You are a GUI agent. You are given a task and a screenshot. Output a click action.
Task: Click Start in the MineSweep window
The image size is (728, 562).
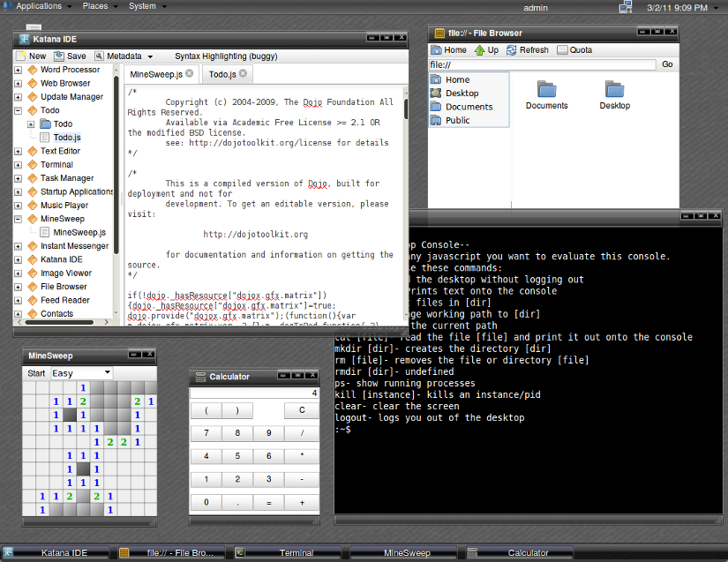click(x=36, y=373)
